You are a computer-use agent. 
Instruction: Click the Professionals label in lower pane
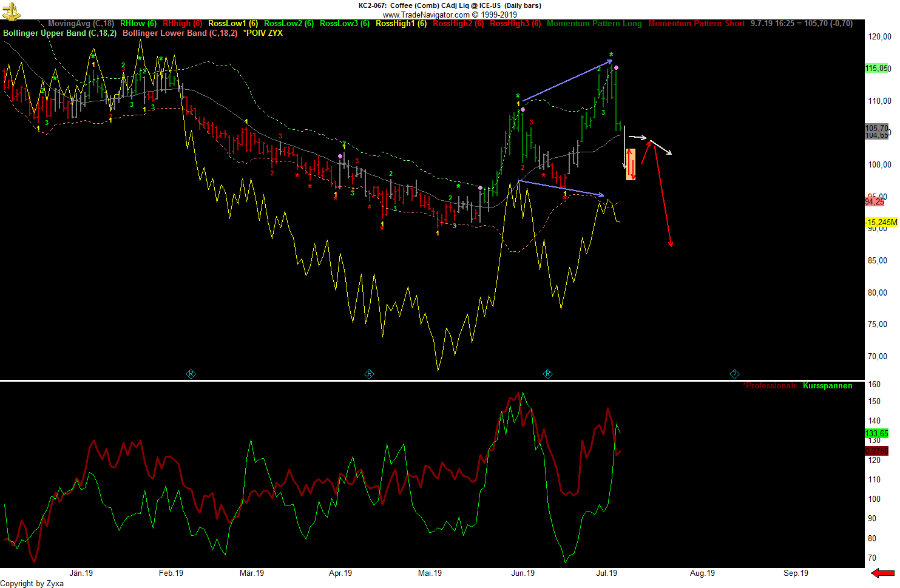pyautogui.click(x=770, y=386)
